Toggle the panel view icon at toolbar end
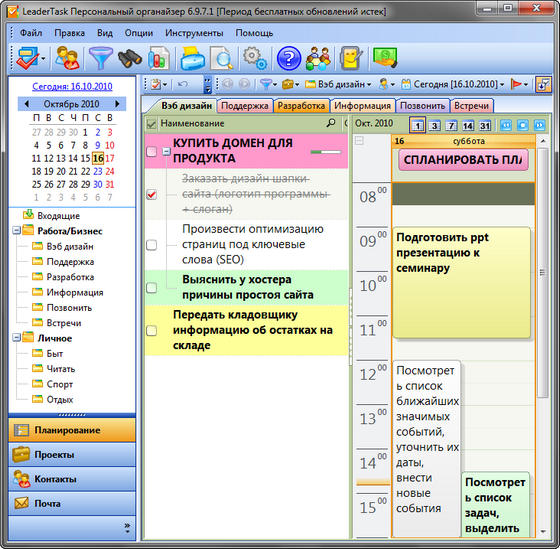Viewport: 560px width, 549px height. pos(543,85)
